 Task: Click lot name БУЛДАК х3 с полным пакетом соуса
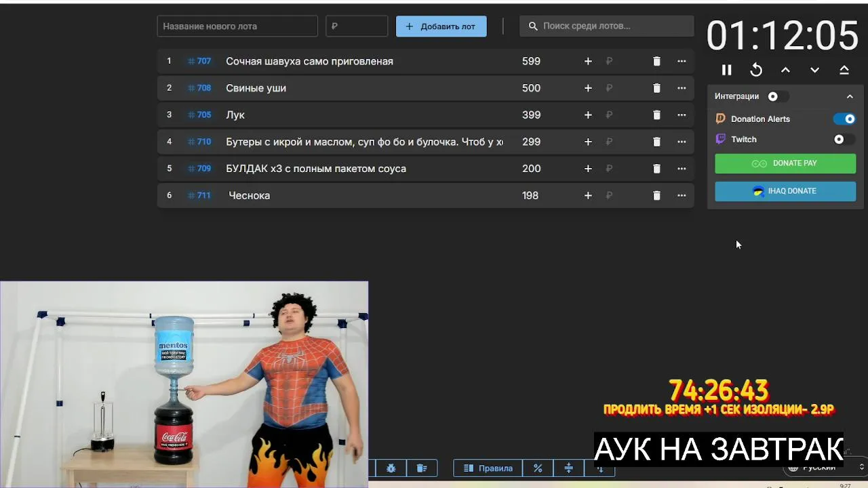(x=316, y=169)
